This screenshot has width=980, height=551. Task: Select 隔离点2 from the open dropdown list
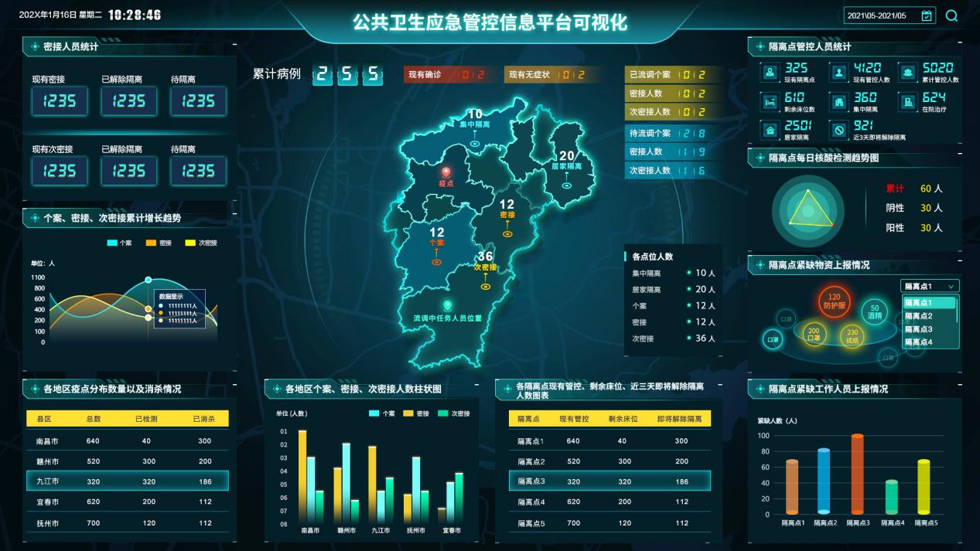coord(919,315)
